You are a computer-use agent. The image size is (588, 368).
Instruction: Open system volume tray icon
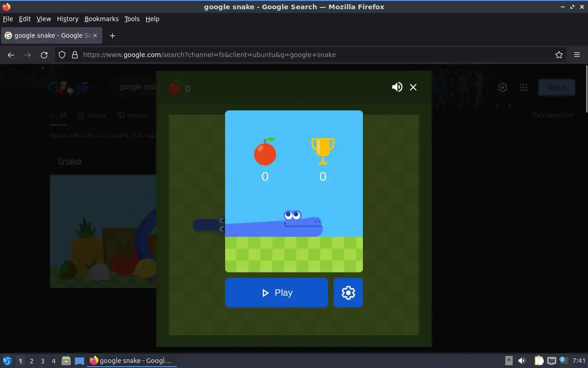click(x=522, y=361)
